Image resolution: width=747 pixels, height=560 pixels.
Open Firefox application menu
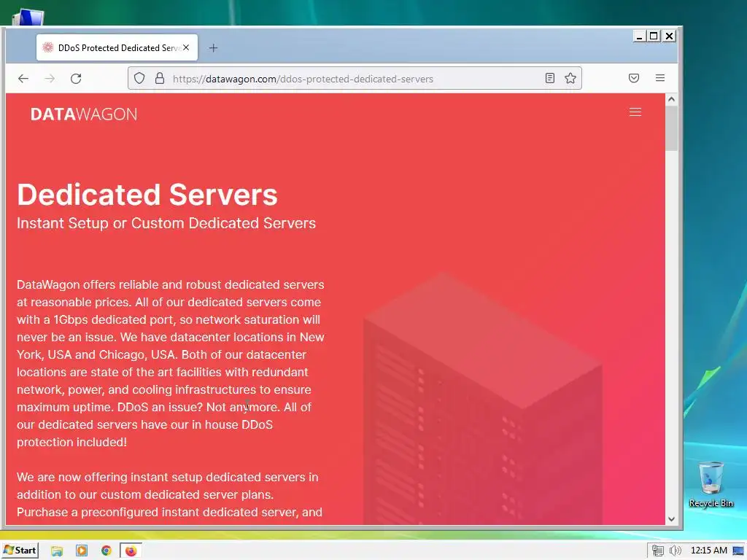point(659,78)
